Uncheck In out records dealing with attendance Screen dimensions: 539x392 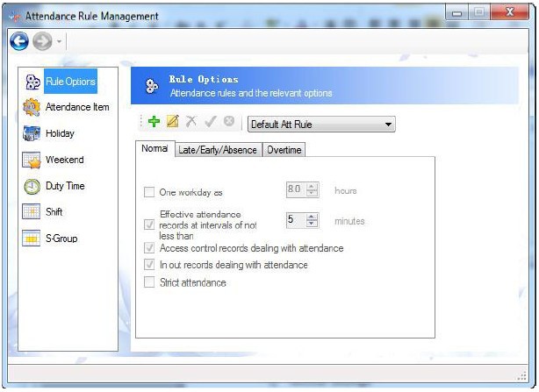coord(149,264)
